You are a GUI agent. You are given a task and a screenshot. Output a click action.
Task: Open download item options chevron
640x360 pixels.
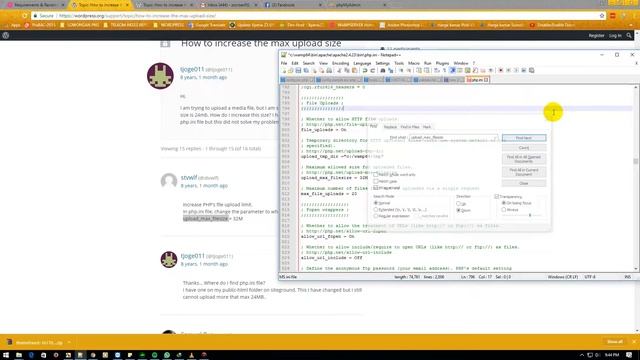click(x=69, y=342)
